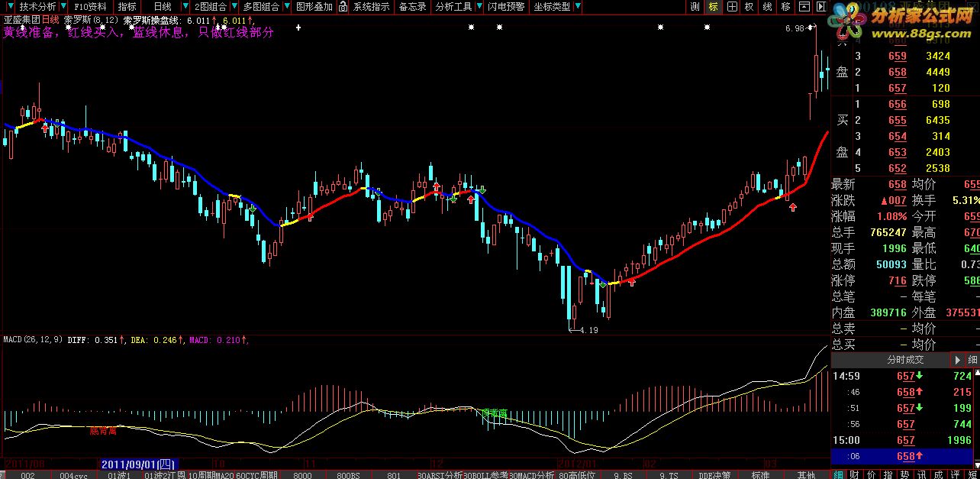This screenshot has width=980, height=479.
Task: Select the 成 tab at panel bottom
Action: pos(938,474)
